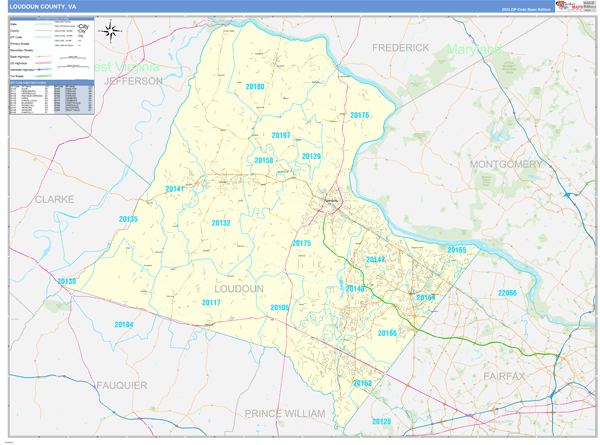Click the Interstate Highways legend entry
Image resolution: width=600 pixels, height=445 pixels.
point(23,67)
